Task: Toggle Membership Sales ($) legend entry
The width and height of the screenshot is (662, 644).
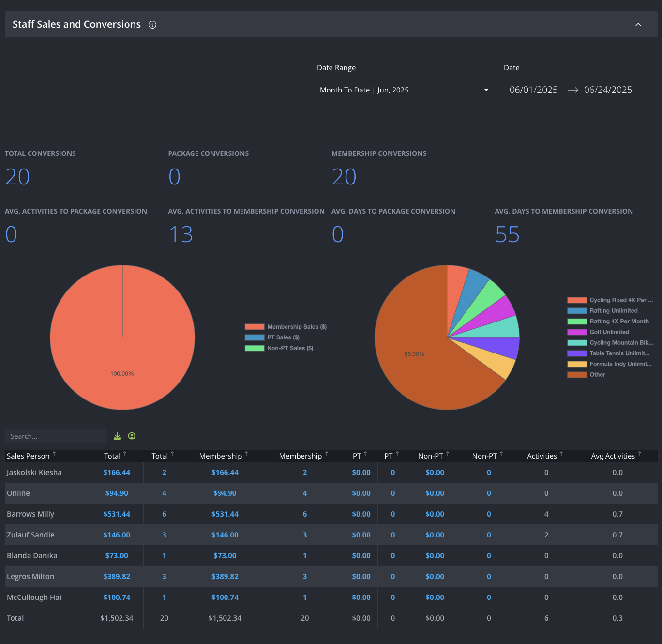Action: pyautogui.click(x=286, y=327)
